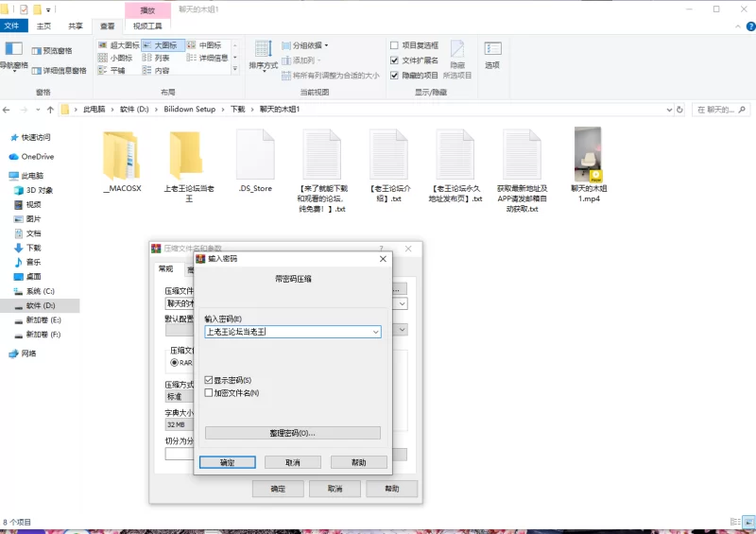Screen dimensions: 756x534
Task: Open the 文件 menu tab
Action: pyautogui.click(x=12, y=26)
